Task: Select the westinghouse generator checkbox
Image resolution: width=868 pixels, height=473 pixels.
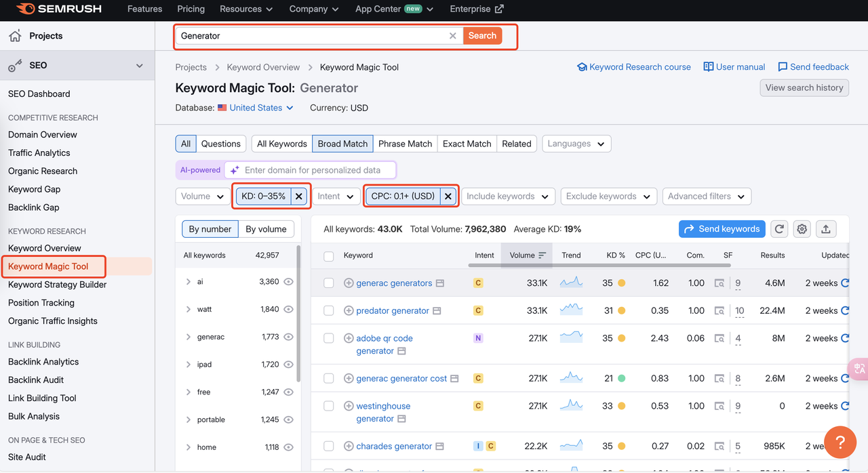Action: point(329,406)
